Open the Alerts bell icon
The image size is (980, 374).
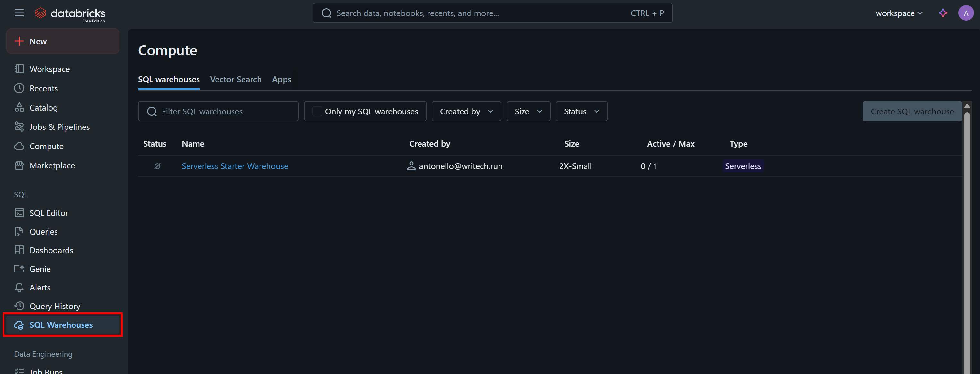point(19,287)
